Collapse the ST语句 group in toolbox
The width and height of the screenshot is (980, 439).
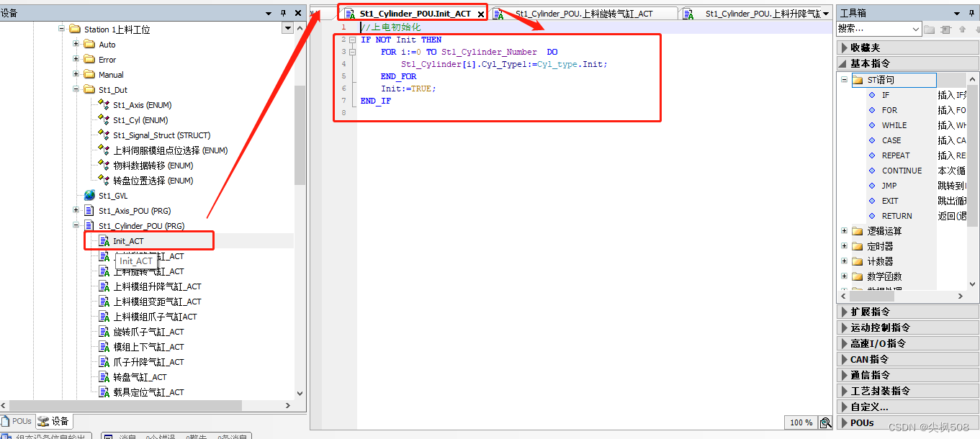pyautogui.click(x=844, y=80)
